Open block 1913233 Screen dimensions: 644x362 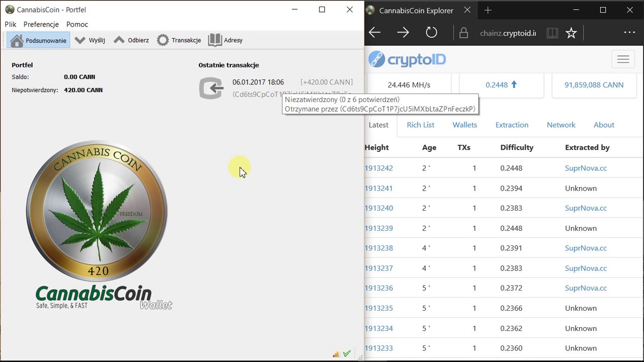(x=379, y=348)
